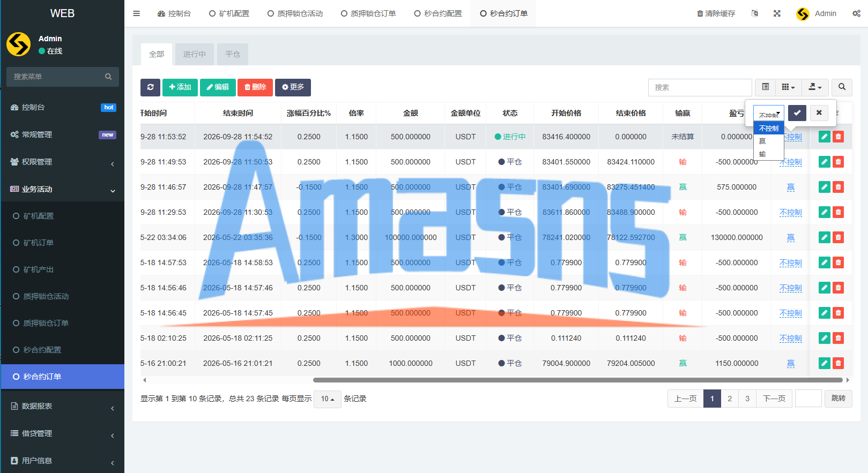This screenshot has width=868, height=473.
Task: Open the 秒合约配置 tab in the top bar
Action: point(438,13)
